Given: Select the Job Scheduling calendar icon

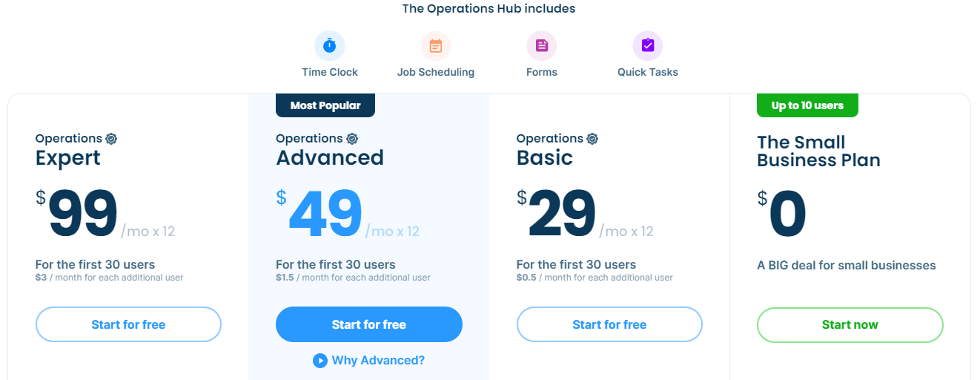Looking at the screenshot, I should (436, 46).
